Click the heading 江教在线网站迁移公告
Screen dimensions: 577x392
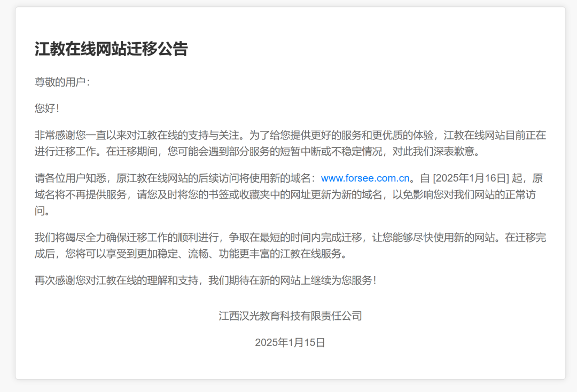coord(111,49)
